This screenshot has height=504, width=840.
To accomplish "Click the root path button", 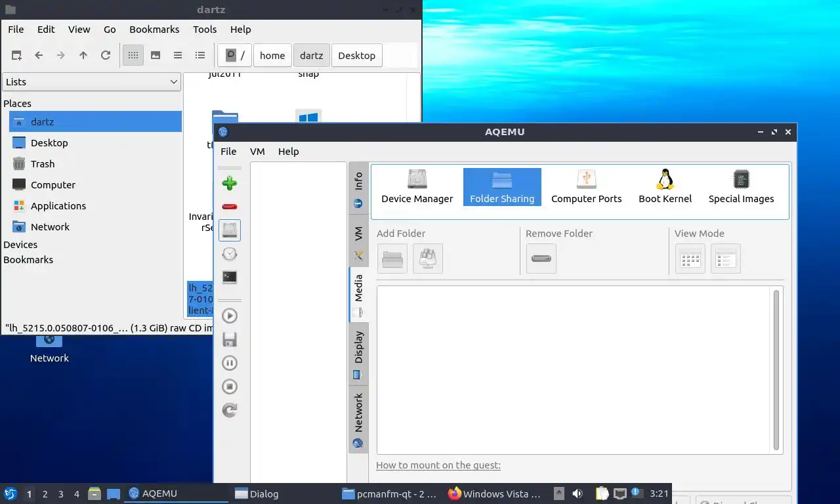I will coord(235,55).
